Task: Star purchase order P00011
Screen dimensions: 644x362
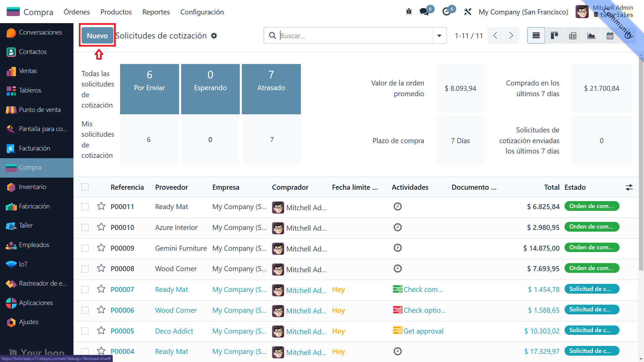Action: click(x=101, y=206)
